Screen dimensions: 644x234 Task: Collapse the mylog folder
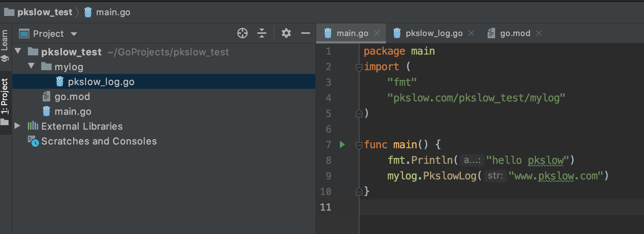click(x=31, y=67)
